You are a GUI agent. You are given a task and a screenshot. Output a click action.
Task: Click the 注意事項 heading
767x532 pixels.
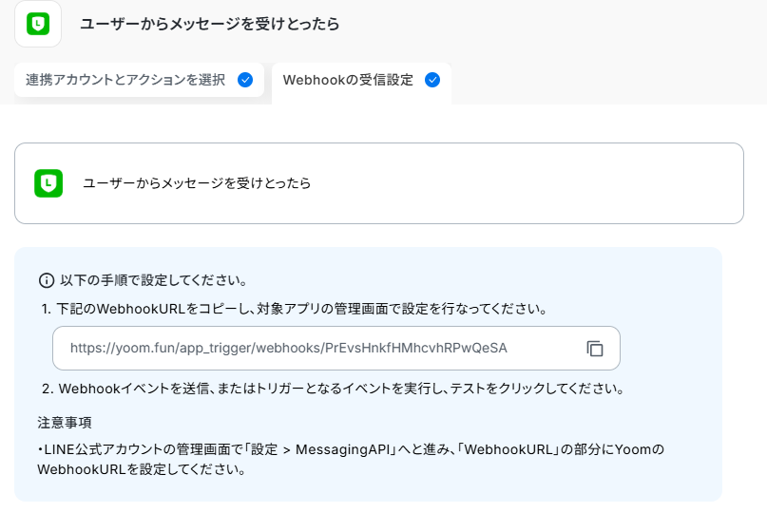65,423
